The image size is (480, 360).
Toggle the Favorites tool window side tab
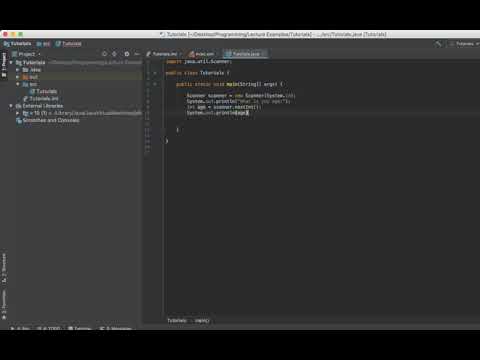coord(4,305)
